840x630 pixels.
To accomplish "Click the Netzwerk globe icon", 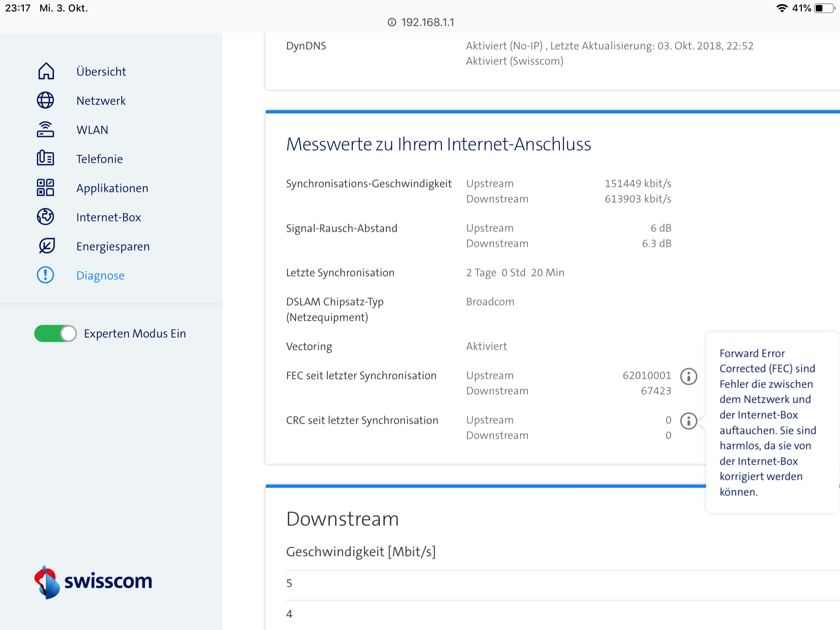I will 46,100.
